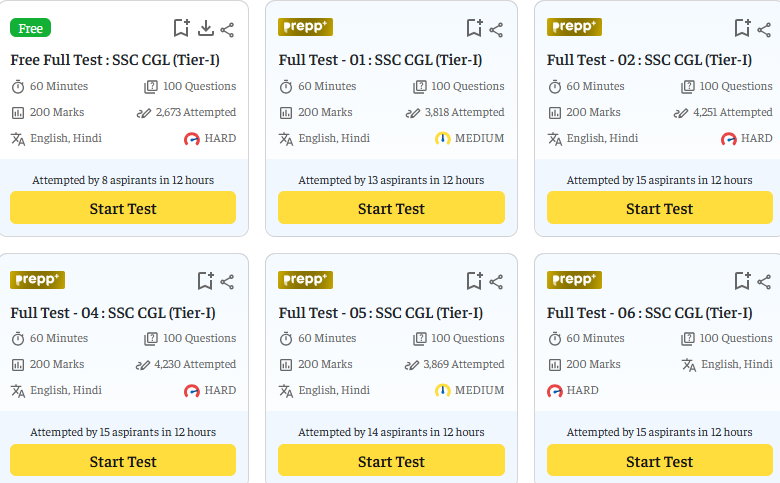Share Full Test - 06 card
Screen dimensions: 780x483
(764, 283)
